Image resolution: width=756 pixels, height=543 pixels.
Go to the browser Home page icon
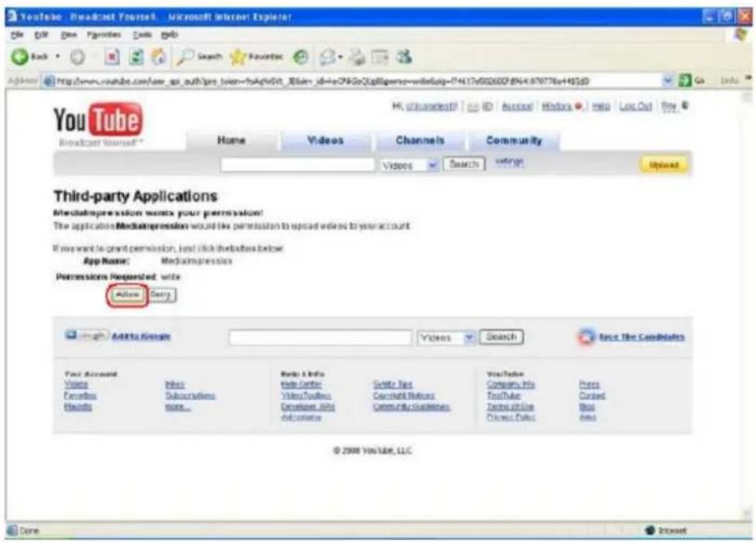pos(158,57)
